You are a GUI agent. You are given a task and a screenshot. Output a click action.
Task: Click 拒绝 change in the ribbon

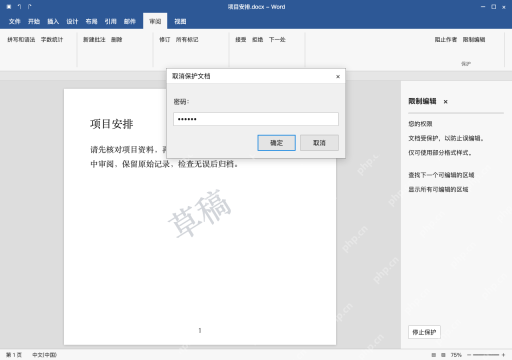click(x=258, y=40)
